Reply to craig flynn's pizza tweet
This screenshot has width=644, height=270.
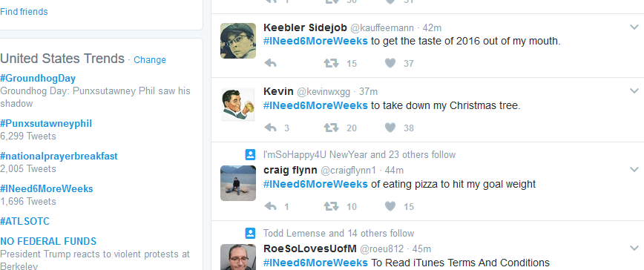pyautogui.click(x=270, y=206)
